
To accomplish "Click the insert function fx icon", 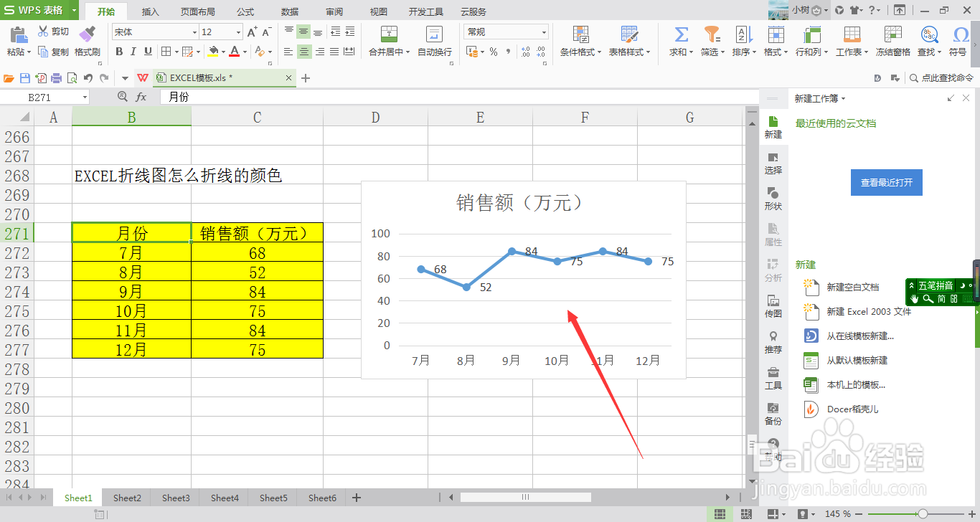I will point(141,97).
